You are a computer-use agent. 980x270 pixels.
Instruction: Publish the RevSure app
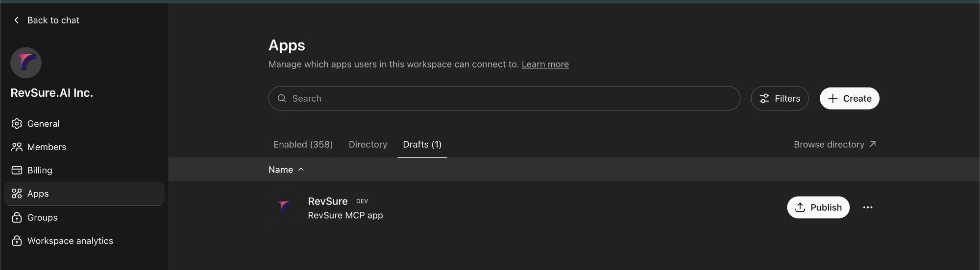(x=818, y=207)
